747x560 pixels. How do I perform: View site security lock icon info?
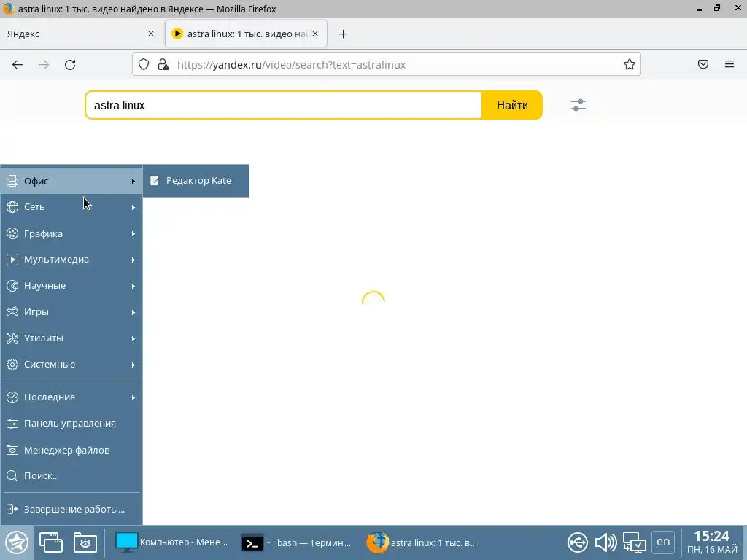163,64
